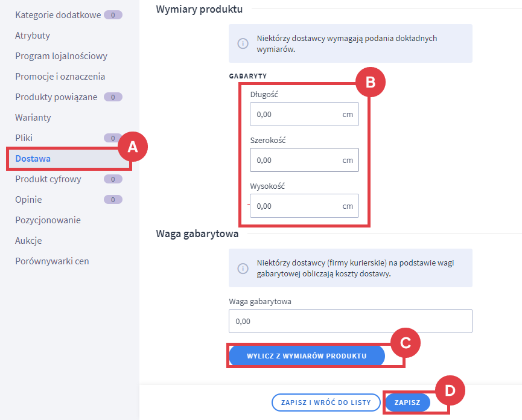Go to Pozycjonowanie section
This screenshot has height=420, width=522.
[48, 220]
